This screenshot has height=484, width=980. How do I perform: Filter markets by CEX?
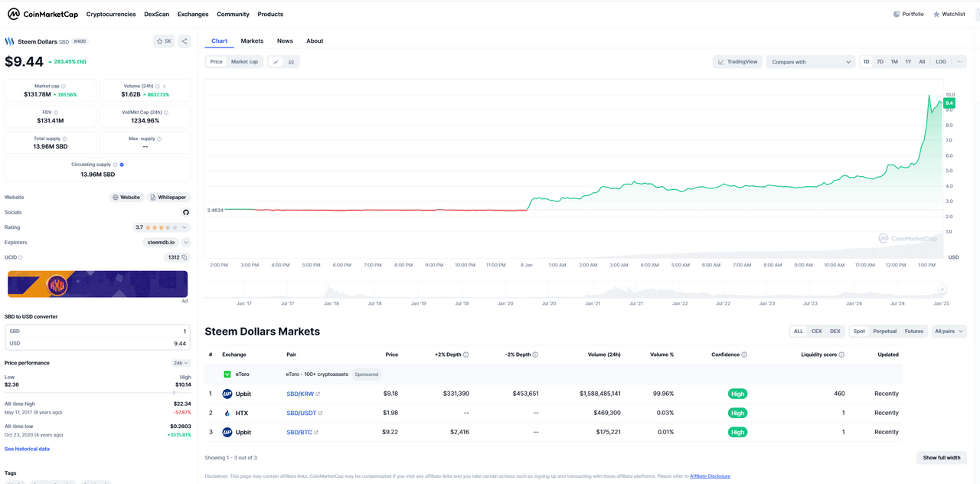pos(817,332)
